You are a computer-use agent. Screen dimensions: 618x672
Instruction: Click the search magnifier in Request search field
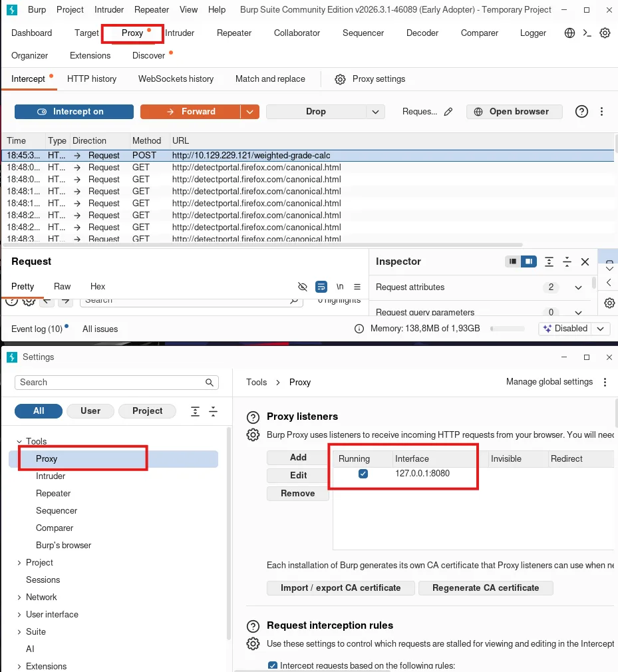pyautogui.click(x=294, y=301)
